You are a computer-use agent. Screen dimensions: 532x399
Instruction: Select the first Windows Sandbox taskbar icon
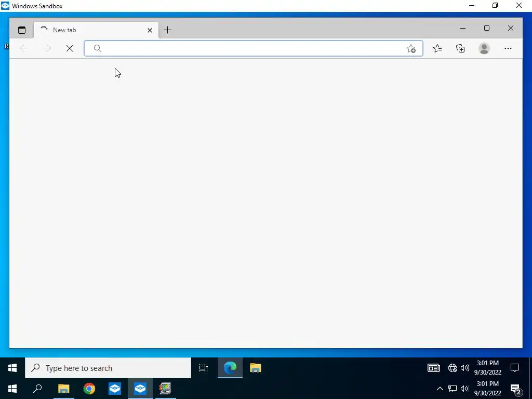pyautogui.click(x=115, y=389)
